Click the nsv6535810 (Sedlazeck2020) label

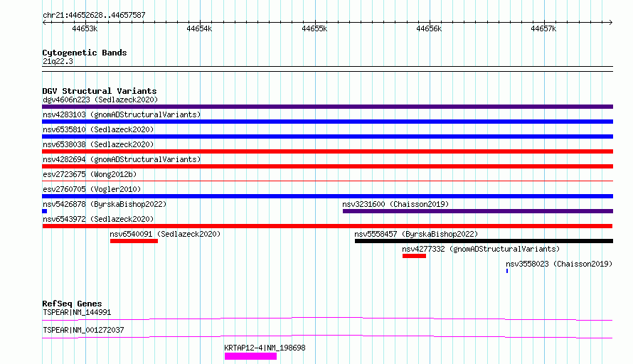(x=98, y=129)
